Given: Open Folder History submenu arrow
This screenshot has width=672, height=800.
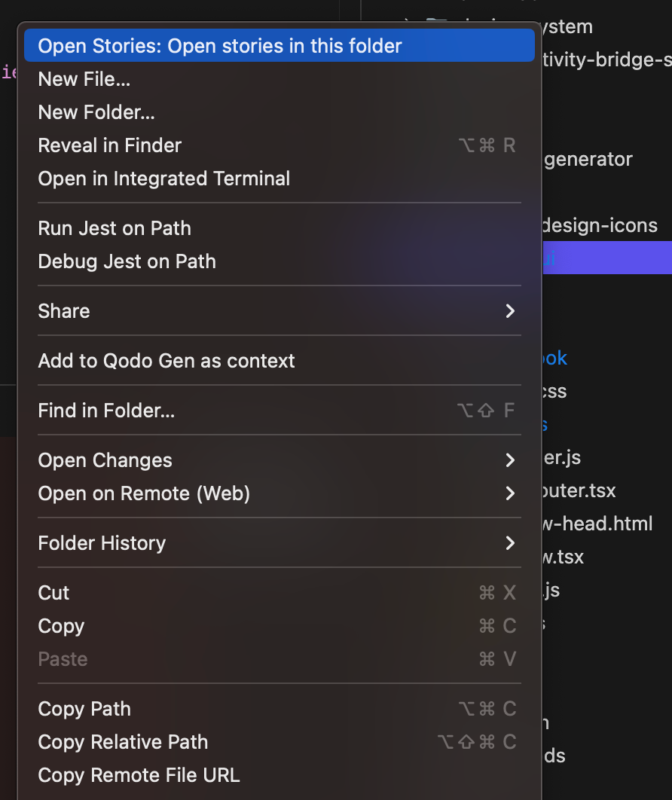Looking at the screenshot, I should pos(510,543).
